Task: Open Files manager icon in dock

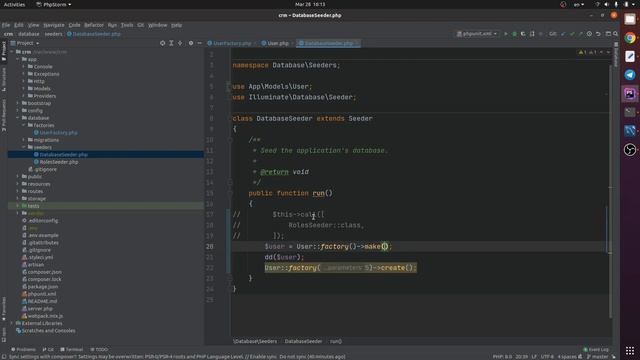Action: click(x=630, y=19)
